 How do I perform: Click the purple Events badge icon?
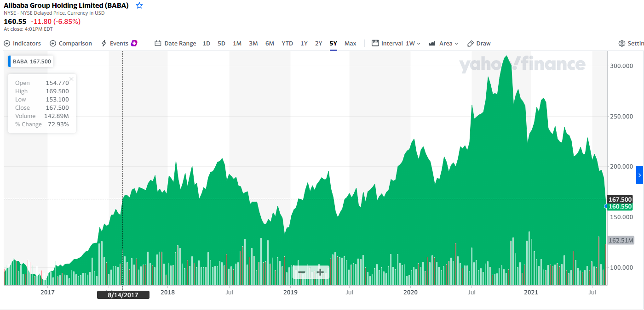[x=134, y=43]
